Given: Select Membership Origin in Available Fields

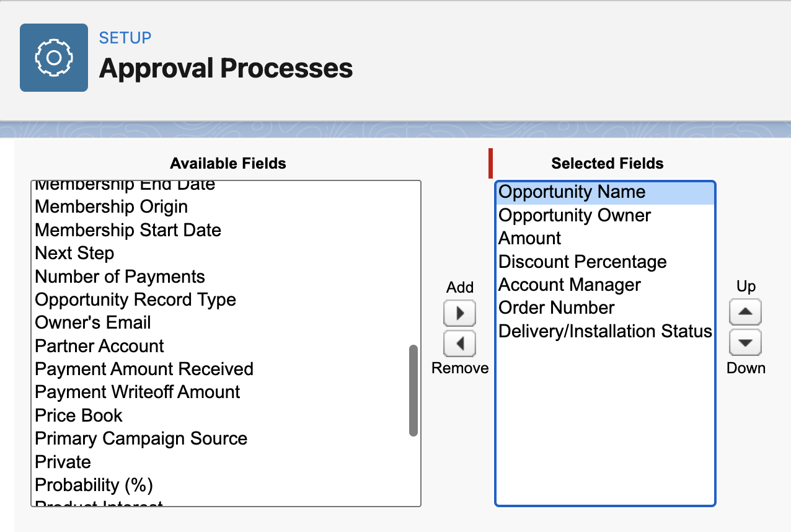Looking at the screenshot, I should coord(111,206).
